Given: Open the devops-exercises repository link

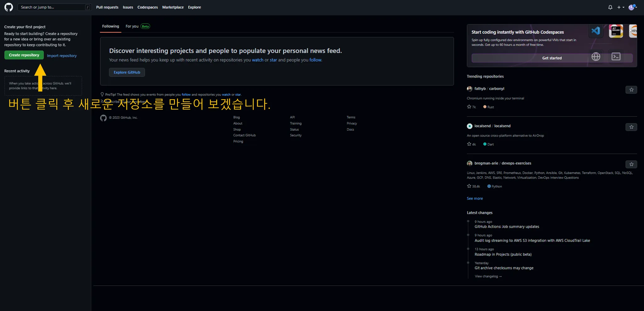Looking at the screenshot, I should pyautogui.click(x=516, y=163).
